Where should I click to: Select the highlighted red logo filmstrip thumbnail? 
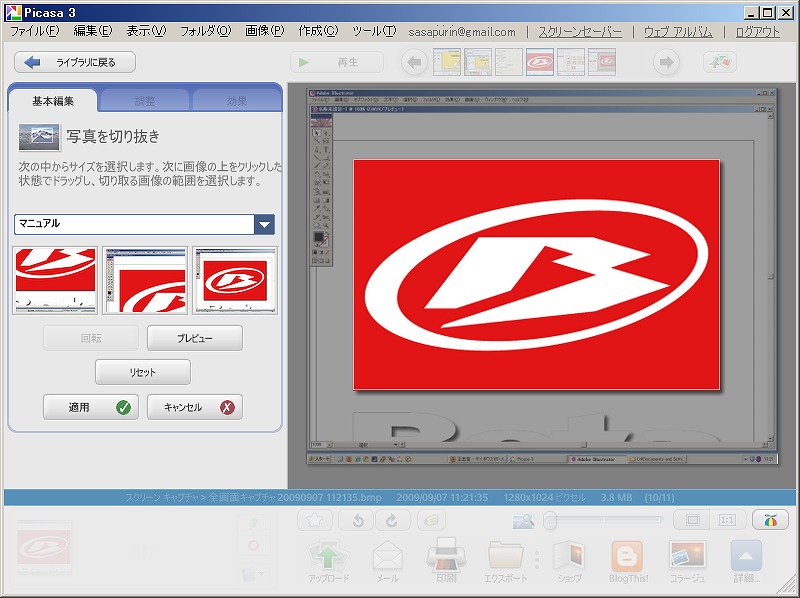(x=540, y=62)
